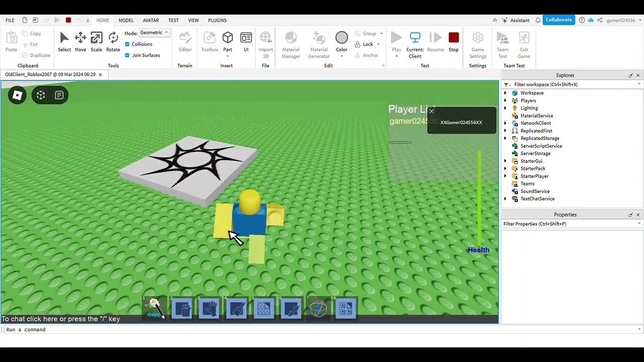
Task: Open the Material Generator
Action: [x=319, y=45]
